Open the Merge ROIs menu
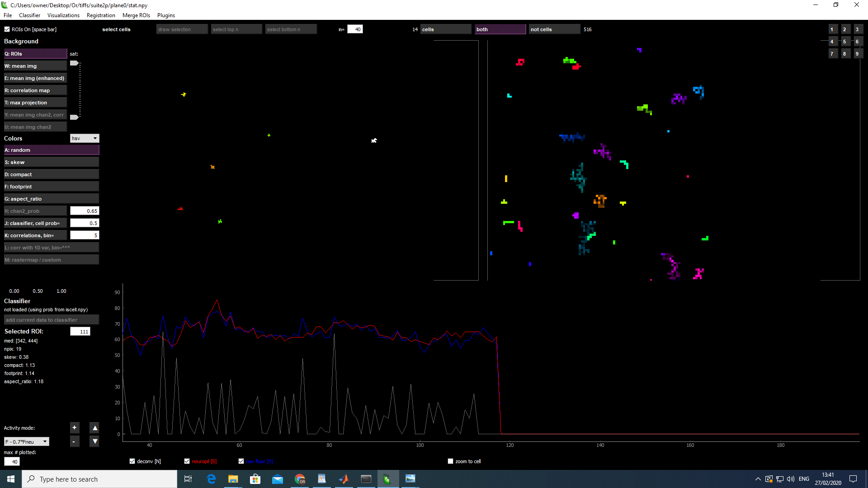Image resolution: width=868 pixels, height=488 pixels. pyautogui.click(x=136, y=15)
